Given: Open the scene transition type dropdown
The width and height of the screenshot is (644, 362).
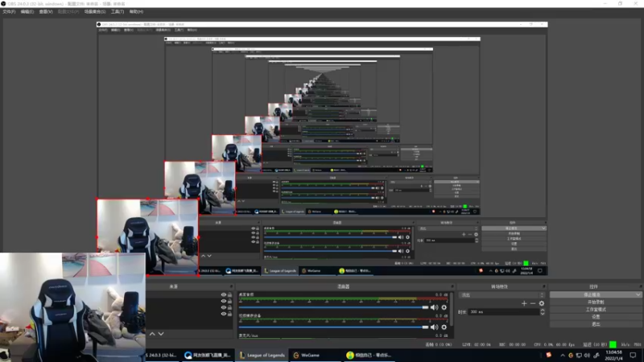Looking at the screenshot, I should (502, 294).
